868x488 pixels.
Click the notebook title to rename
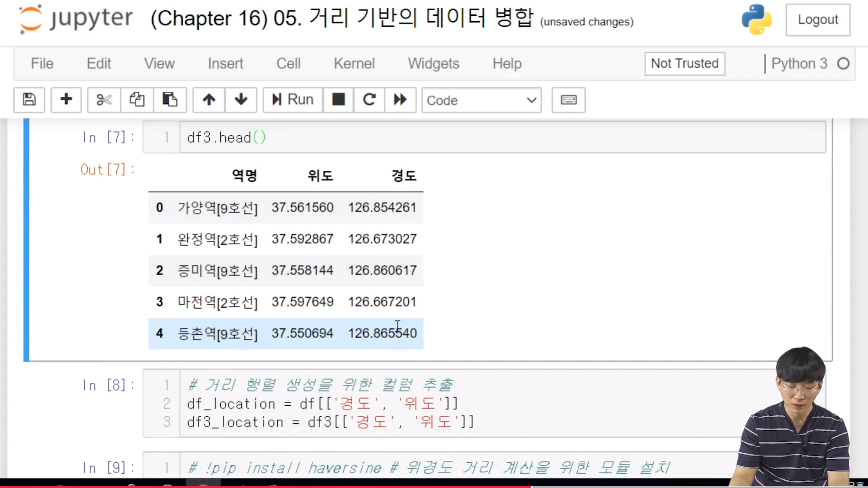coord(342,19)
